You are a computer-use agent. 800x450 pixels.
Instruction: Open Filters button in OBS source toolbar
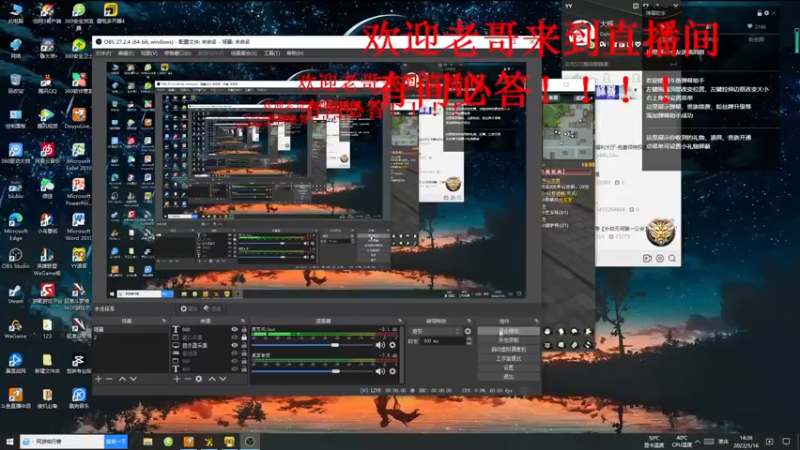[213, 309]
